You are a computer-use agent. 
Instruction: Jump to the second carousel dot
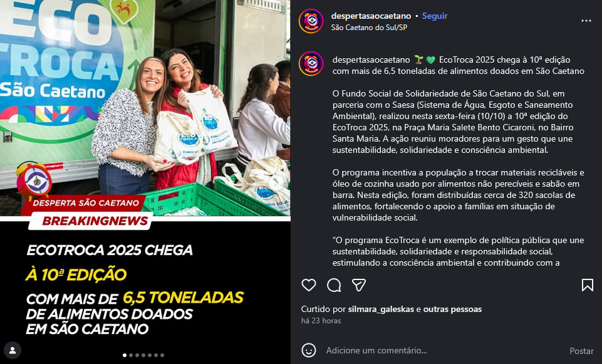click(131, 355)
